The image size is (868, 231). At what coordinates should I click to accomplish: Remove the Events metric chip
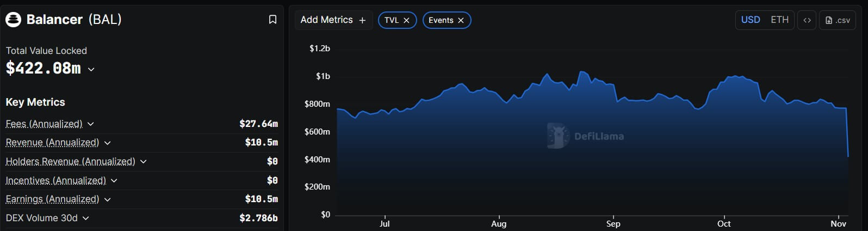tap(461, 20)
